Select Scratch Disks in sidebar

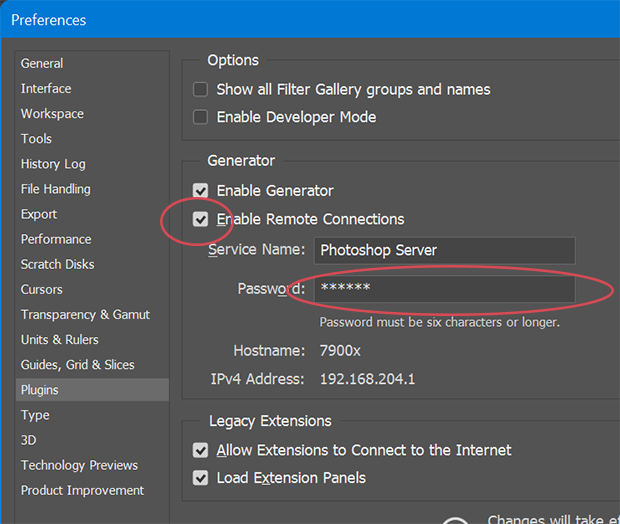click(x=57, y=264)
